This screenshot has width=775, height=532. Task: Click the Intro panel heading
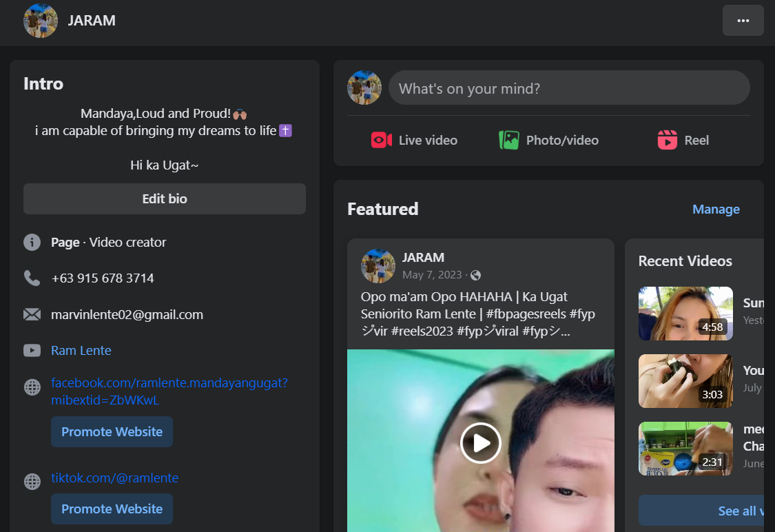point(43,83)
